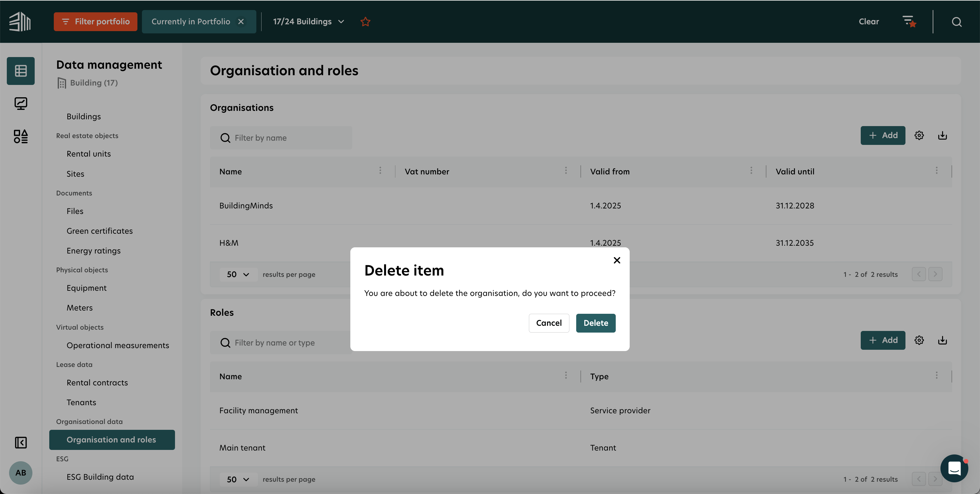Click the collapse sidebar icon
980x494 pixels.
(20, 442)
